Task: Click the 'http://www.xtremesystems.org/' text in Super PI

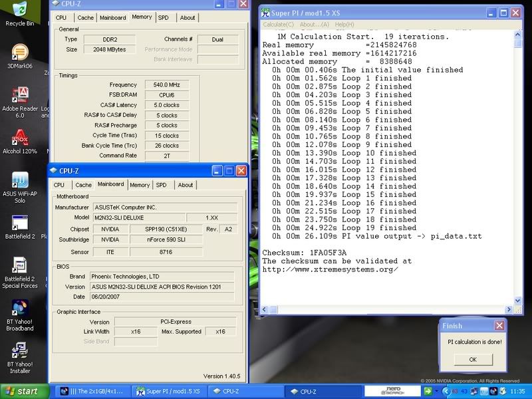Action: [x=330, y=270]
